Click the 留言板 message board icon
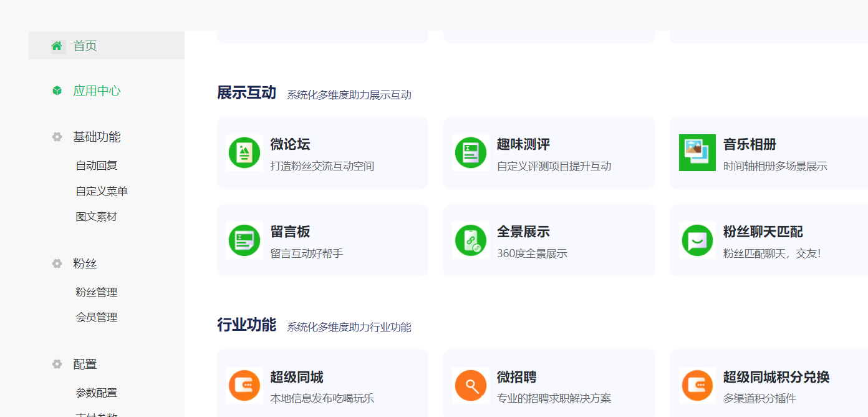Image resolution: width=868 pixels, height=417 pixels. 244,240
